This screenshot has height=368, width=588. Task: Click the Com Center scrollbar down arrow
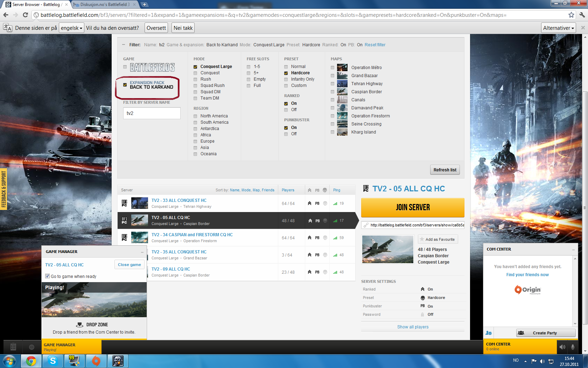575,324
